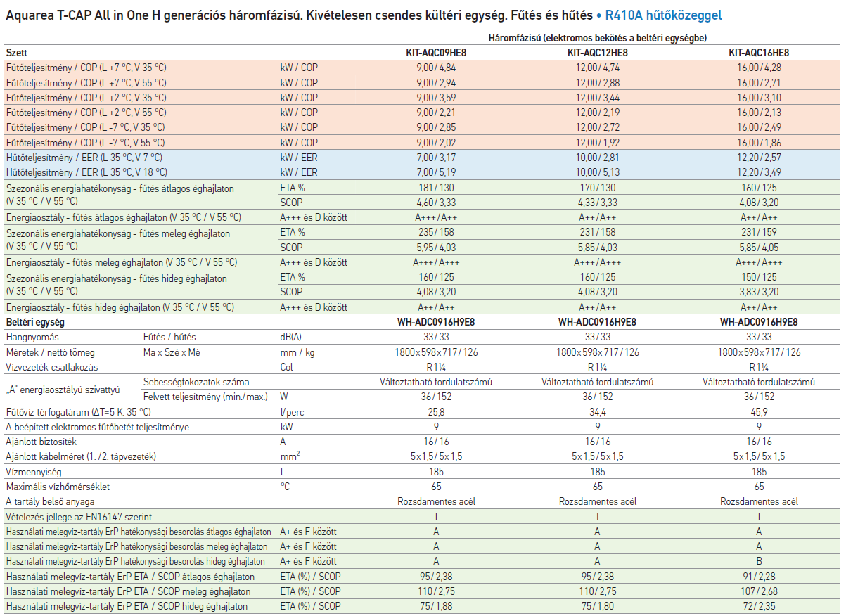
Task: Select the ETA value 235/ 158
Action: 436,233
